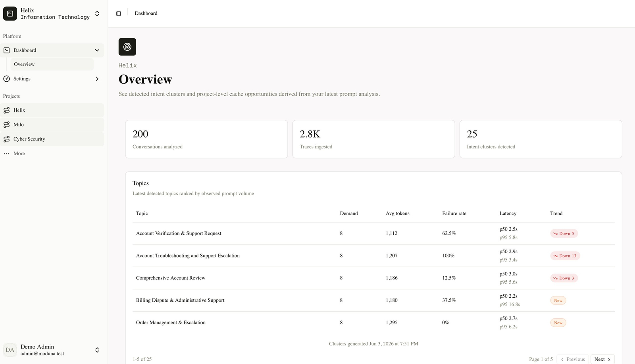Click the Latency column header

tap(508, 214)
